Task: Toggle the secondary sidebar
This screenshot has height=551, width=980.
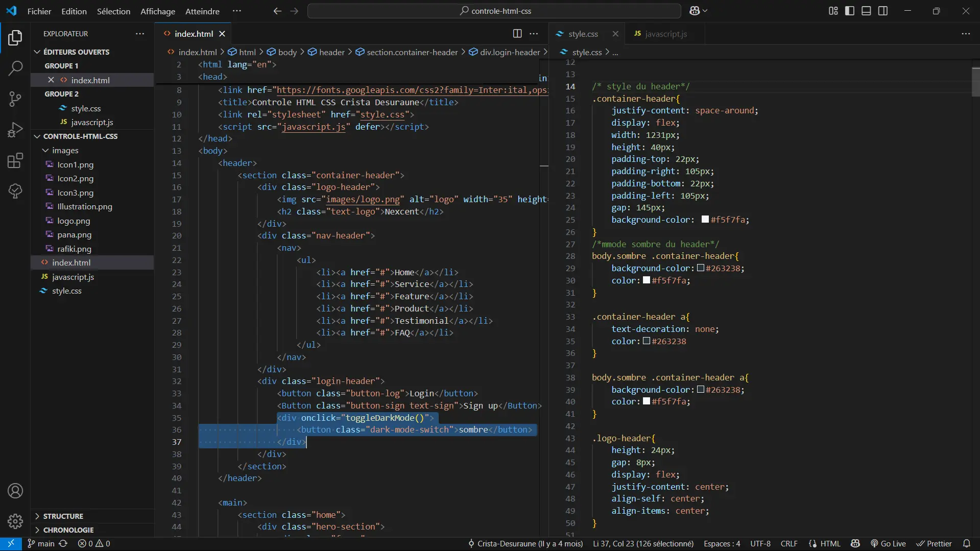Action: 883,10
